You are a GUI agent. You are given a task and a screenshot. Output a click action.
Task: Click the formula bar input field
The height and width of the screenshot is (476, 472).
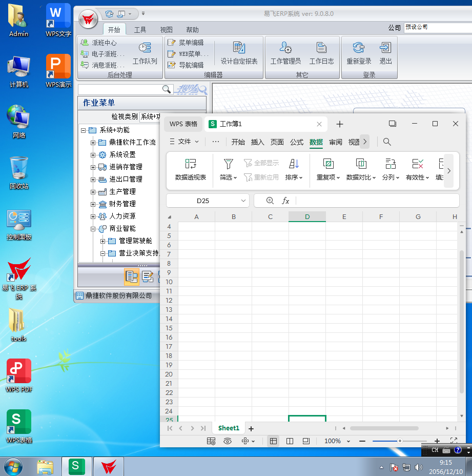(x=377, y=201)
